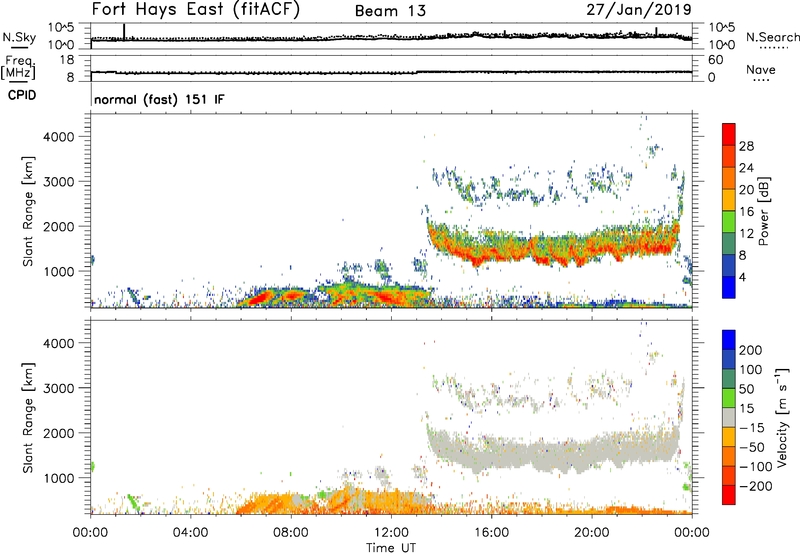Viewport: 800px width, 554px height.
Task: Select the 'normal (fast) 151 IF' mode text
Action: pyautogui.click(x=159, y=100)
